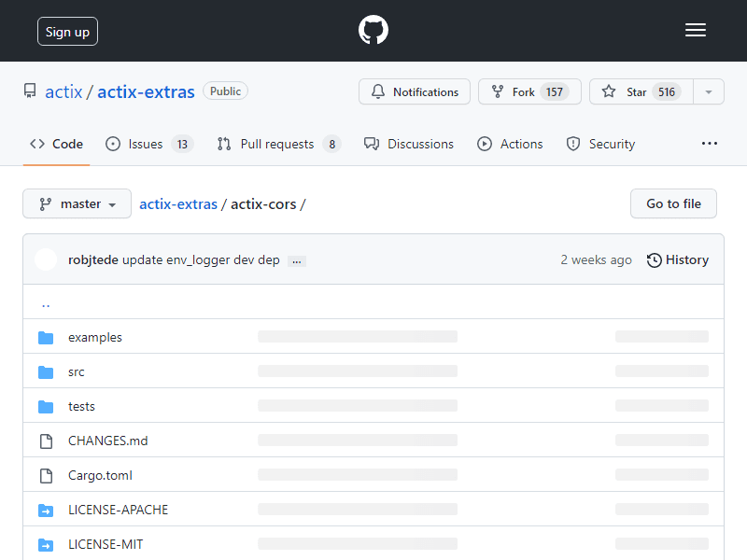Open the CHANGES.md file
Viewport: 747px width, 560px height.
(107, 441)
